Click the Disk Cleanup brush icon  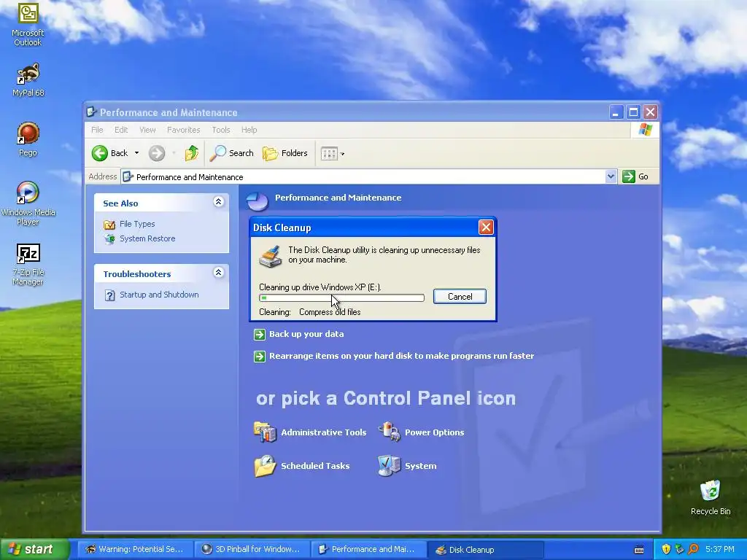click(270, 256)
